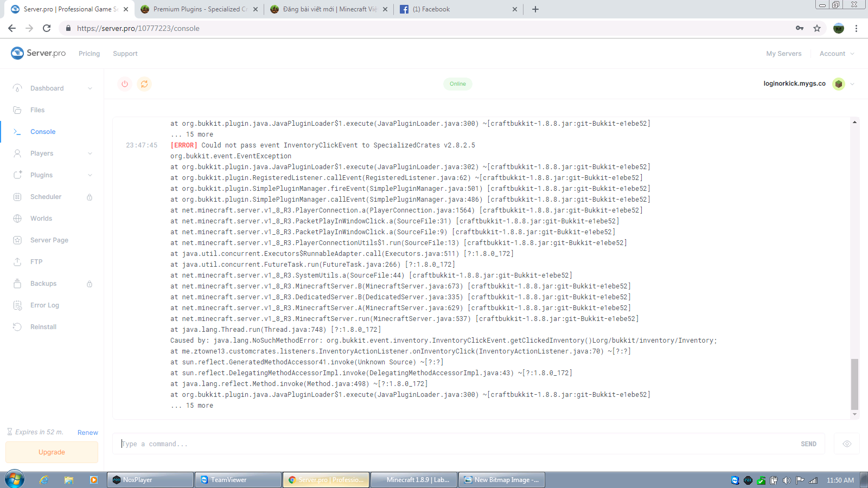The height and width of the screenshot is (488, 868).
Task: Click the Renew link
Action: [x=88, y=433]
